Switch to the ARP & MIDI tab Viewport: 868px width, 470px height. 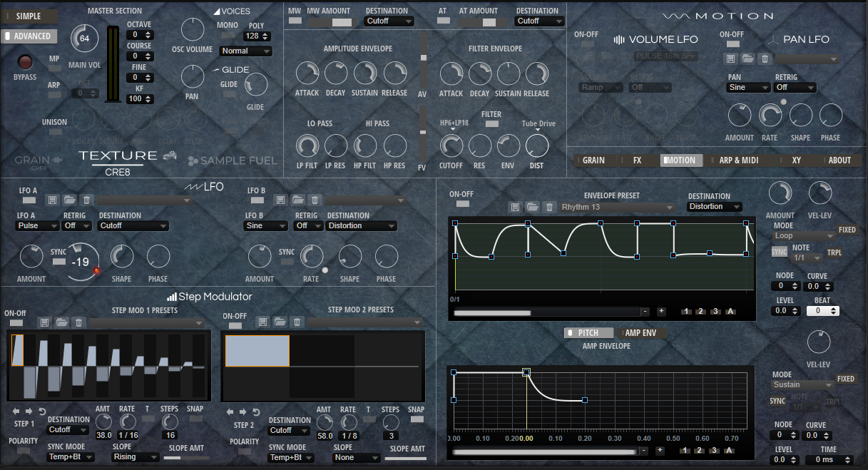(x=738, y=160)
